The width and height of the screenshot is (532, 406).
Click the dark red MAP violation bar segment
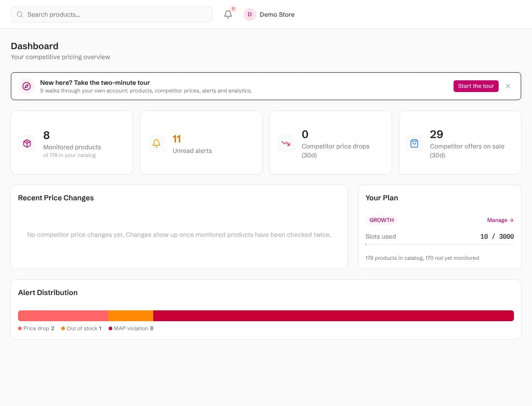(334, 316)
